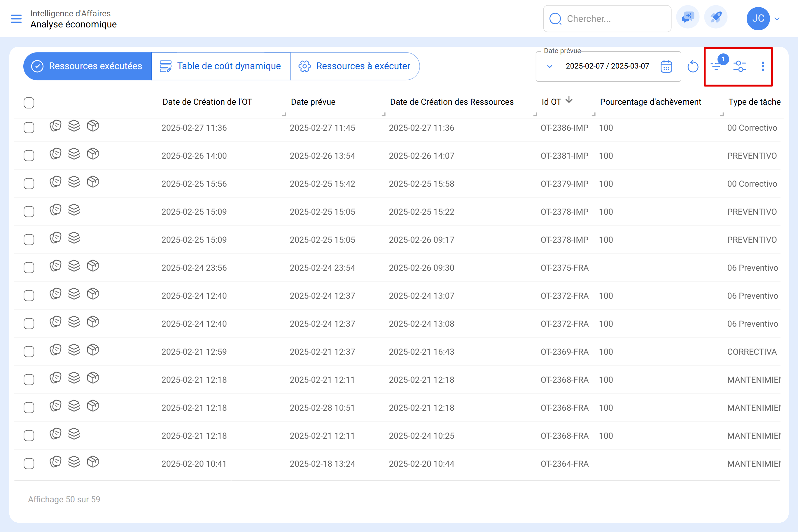Sort by Date prévue column header

click(313, 102)
